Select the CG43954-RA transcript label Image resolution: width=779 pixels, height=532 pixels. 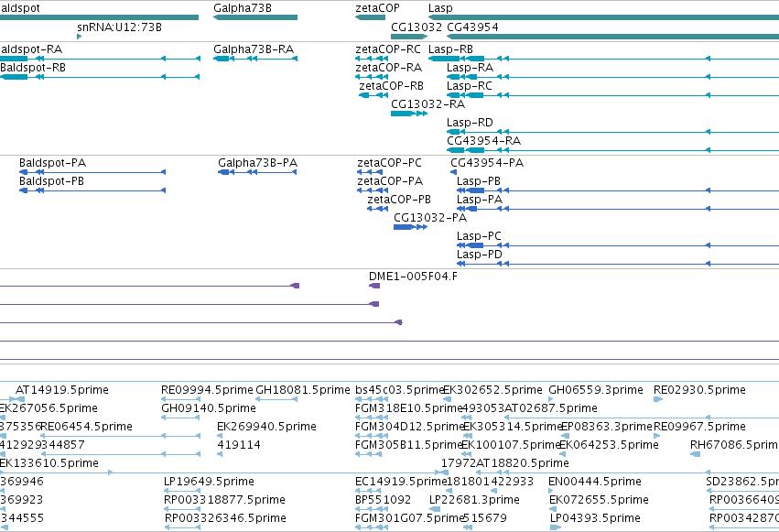(484, 141)
